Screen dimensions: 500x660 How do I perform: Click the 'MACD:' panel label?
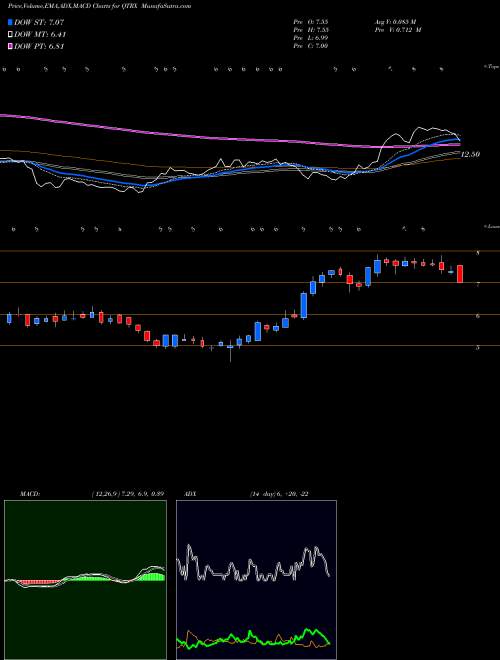point(30,494)
